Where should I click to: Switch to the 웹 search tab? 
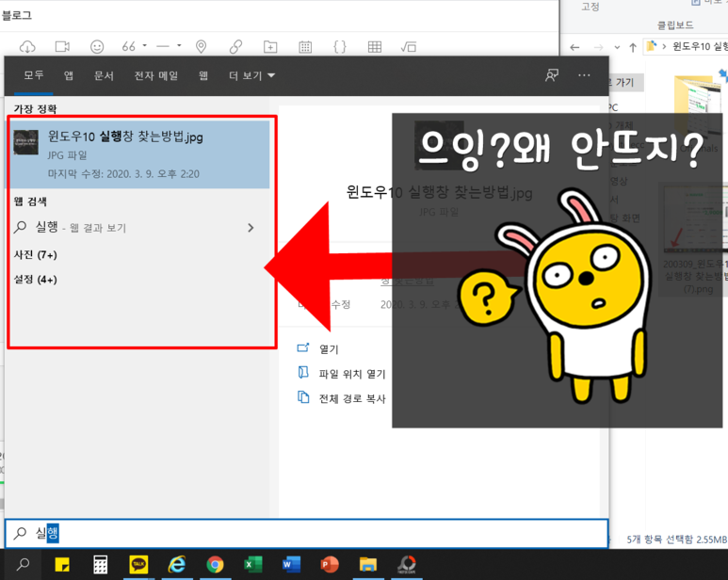coord(203,75)
